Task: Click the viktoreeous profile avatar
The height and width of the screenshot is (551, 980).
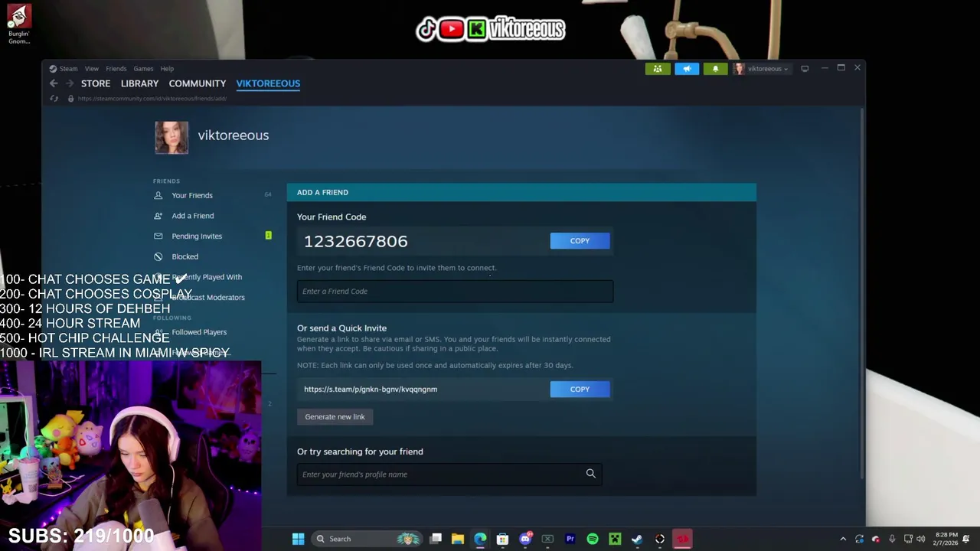Action: click(x=171, y=138)
